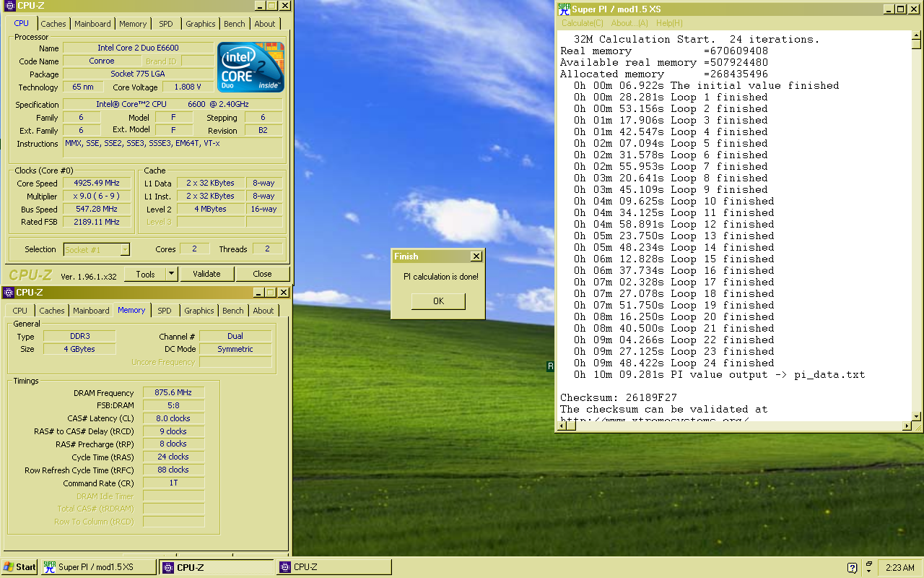Click the Cycle Time tRAS 24 clocks value
Viewport: 924px width, 578px height.
(x=173, y=457)
